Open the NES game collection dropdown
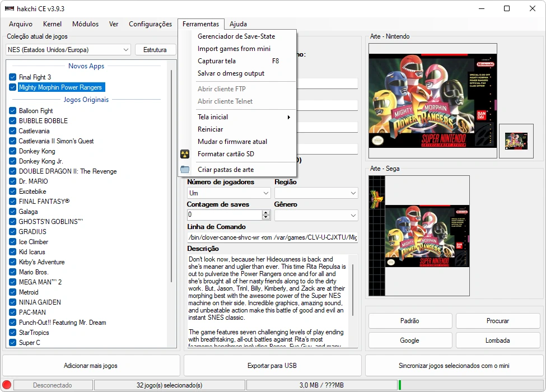Screen dimensions: 546x392 coord(68,50)
